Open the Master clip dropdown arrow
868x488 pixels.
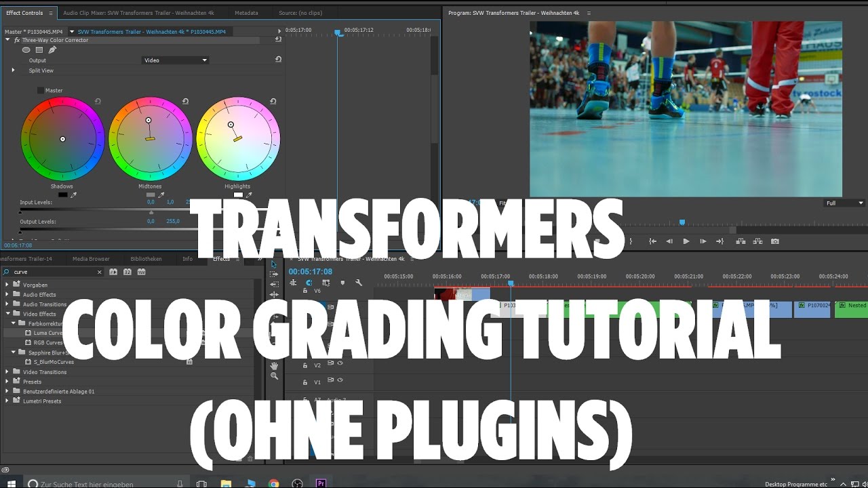[x=71, y=31]
